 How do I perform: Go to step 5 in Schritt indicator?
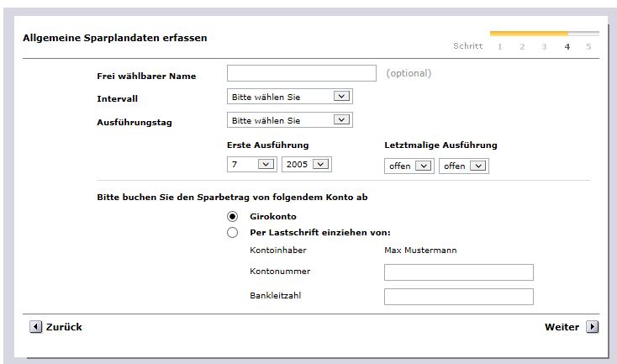588,46
